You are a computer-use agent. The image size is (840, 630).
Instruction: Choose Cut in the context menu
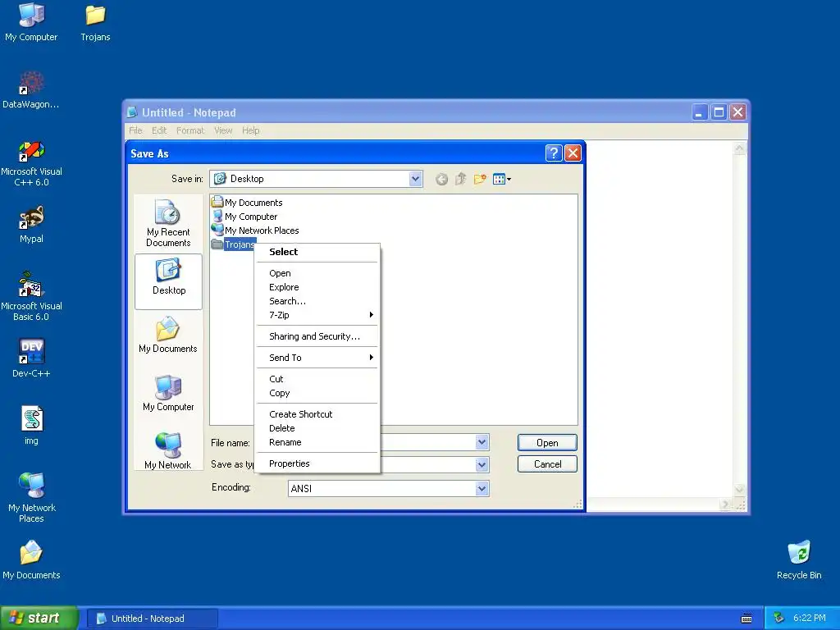point(317,379)
